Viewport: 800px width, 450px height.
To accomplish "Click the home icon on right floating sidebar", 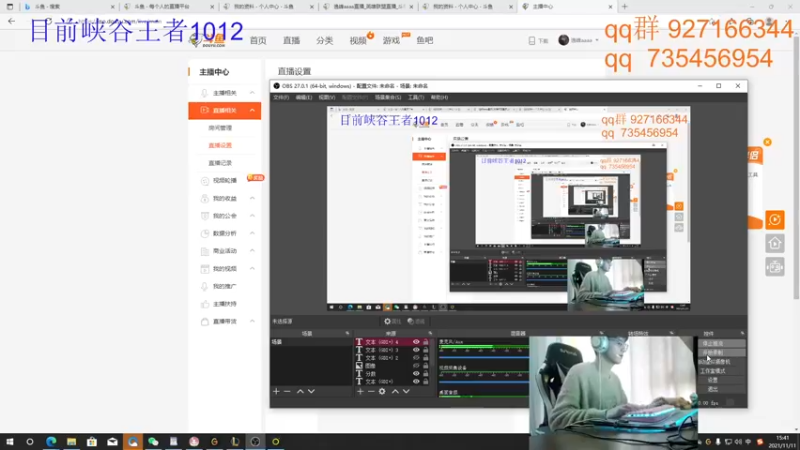I will click(x=774, y=243).
